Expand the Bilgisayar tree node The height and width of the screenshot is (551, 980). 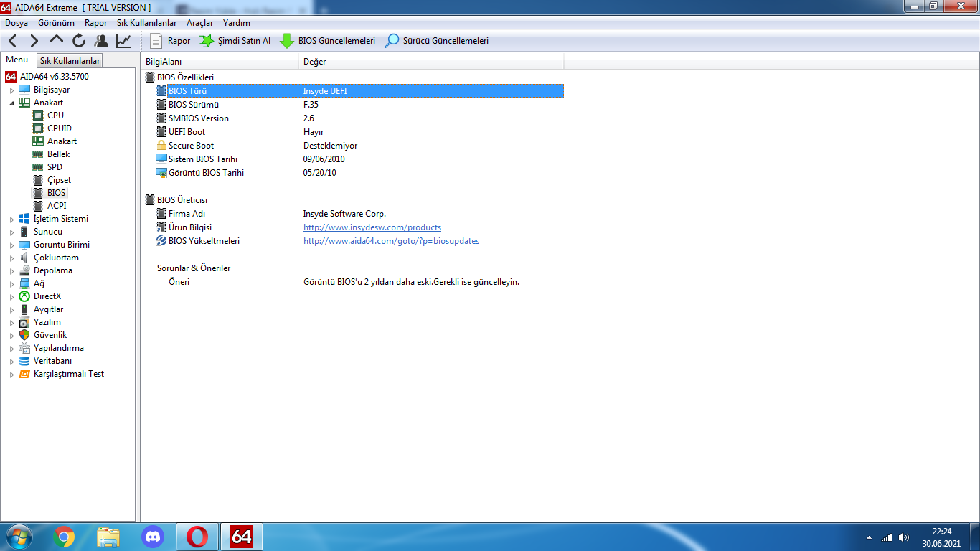click(x=11, y=90)
